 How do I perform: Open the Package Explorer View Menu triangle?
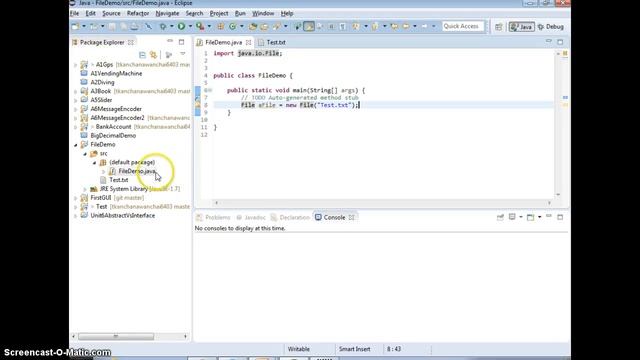tap(183, 54)
